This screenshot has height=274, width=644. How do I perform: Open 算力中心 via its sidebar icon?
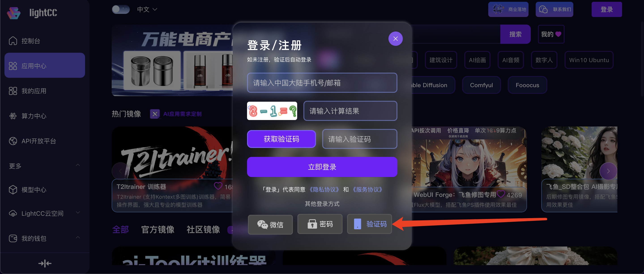(x=13, y=116)
